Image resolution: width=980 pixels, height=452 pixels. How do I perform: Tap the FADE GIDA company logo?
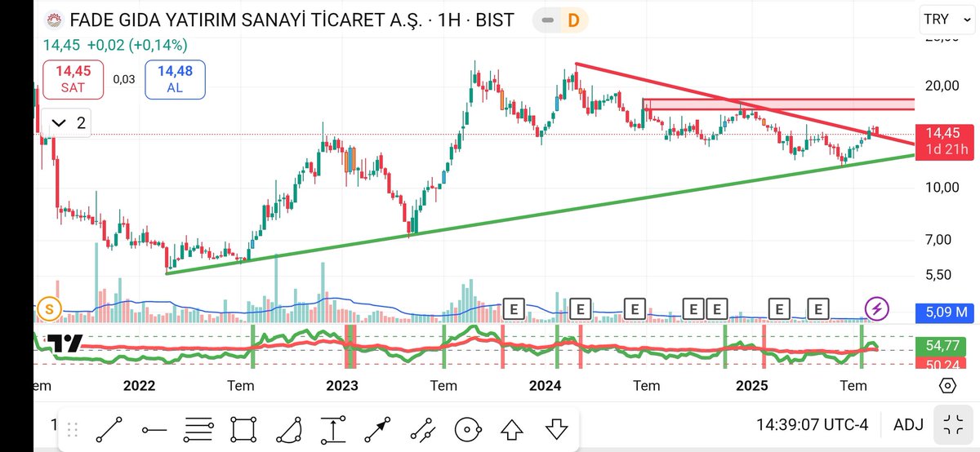55,20
